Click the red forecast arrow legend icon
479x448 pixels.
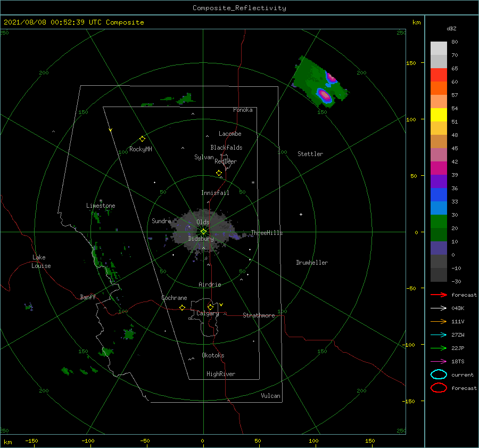pyautogui.click(x=439, y=295)
